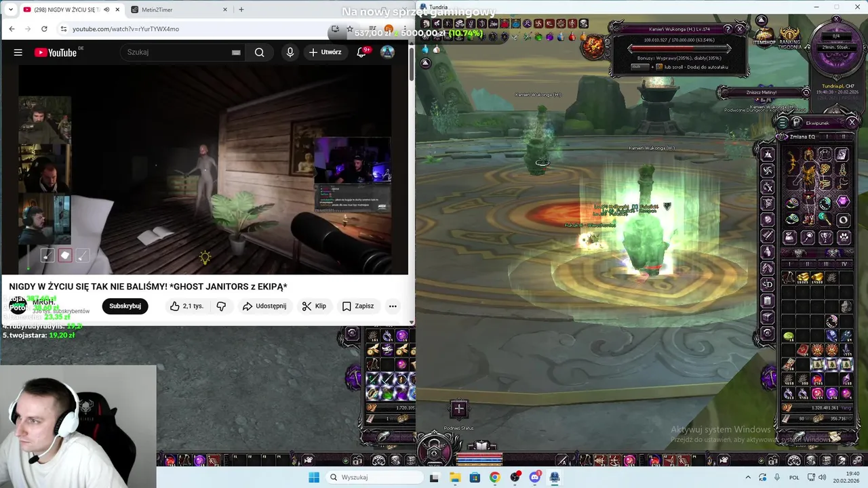Show hidden tray icons chevron
Screen dimensions: 868x488
(x=749, y=477)
